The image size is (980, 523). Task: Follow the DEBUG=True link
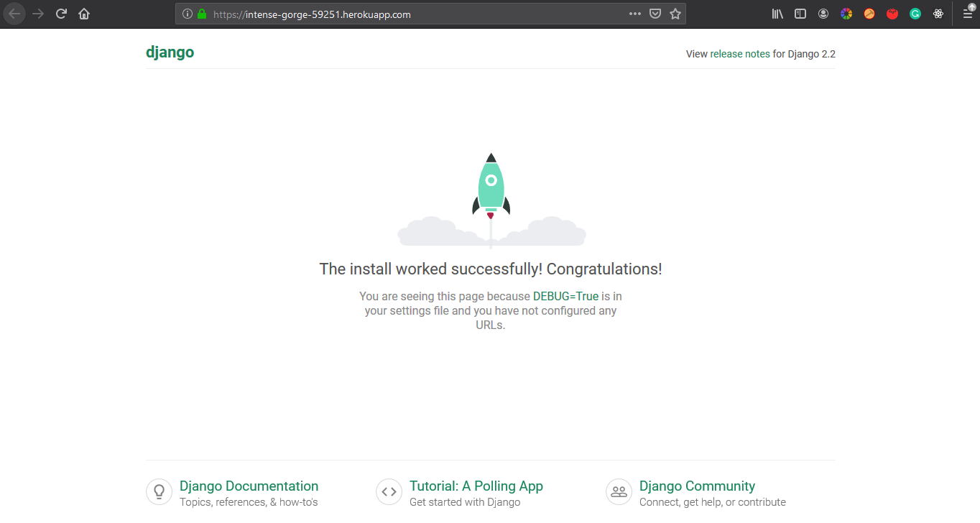565,296
